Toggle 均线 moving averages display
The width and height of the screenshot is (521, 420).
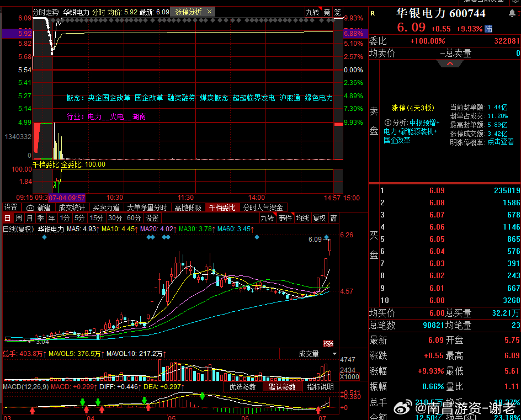pos(302,218)
